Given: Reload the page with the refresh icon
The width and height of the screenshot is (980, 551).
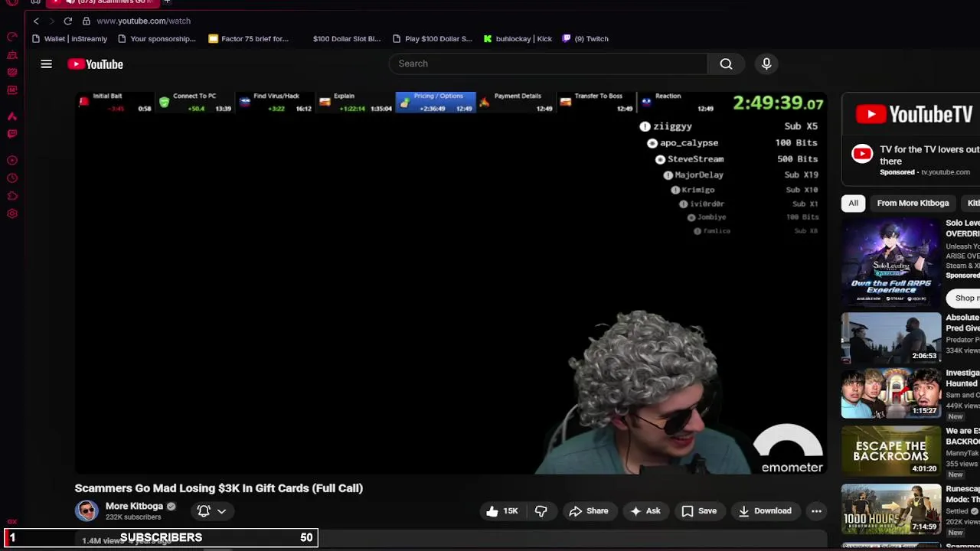Looking at the screenshot, I should tap(68, 21).
